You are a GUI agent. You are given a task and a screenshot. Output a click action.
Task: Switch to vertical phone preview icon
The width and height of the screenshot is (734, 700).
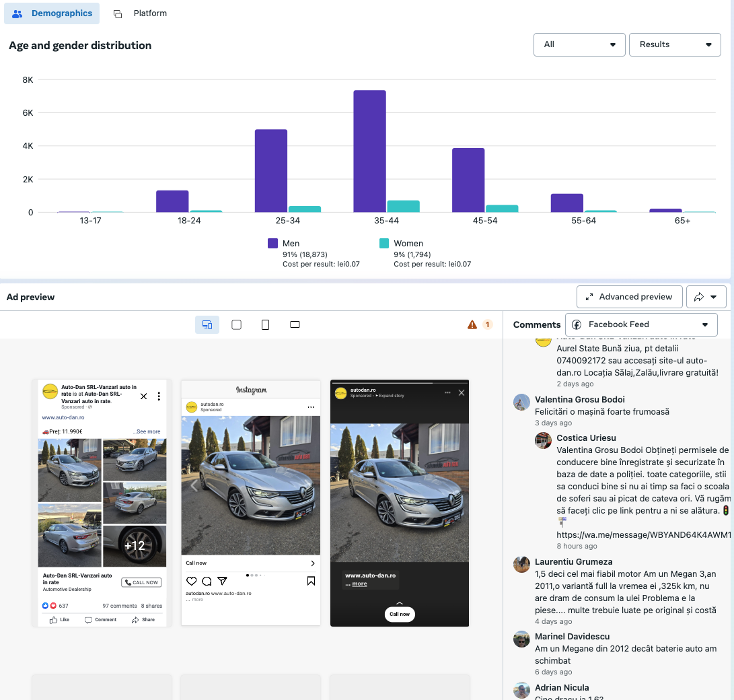(265, 325)
